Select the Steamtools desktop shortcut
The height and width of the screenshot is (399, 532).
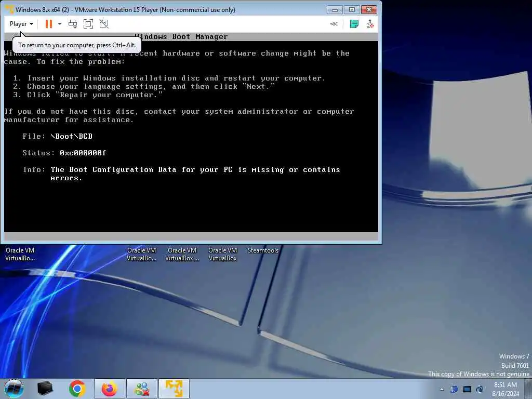pyautogui.click(x=263, y=250)
